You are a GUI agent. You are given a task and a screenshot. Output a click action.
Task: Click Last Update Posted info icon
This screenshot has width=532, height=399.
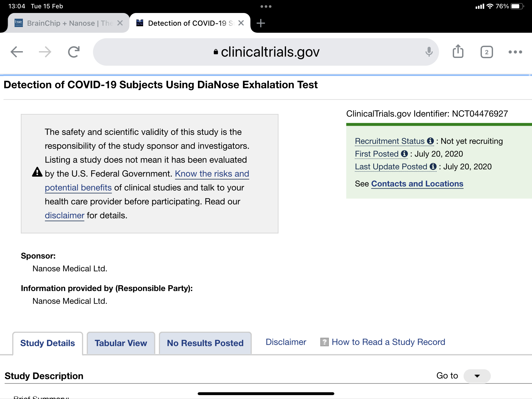(x=433, y=167)
